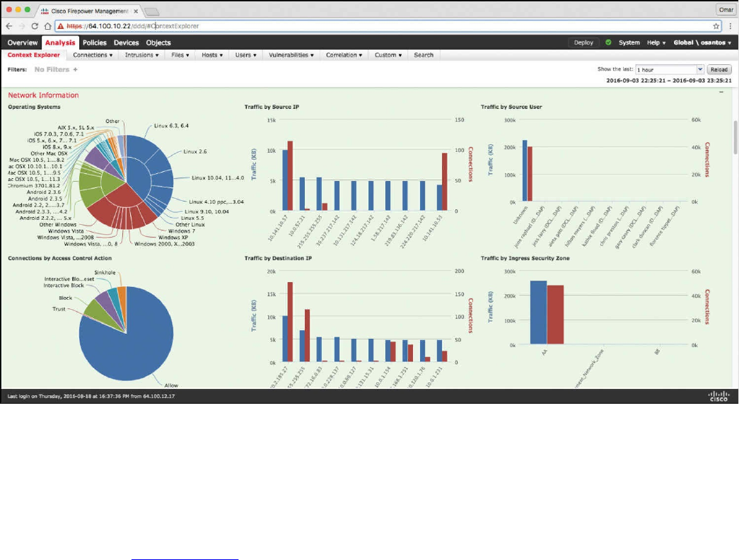Bookmark the page with the star icon

716,26
